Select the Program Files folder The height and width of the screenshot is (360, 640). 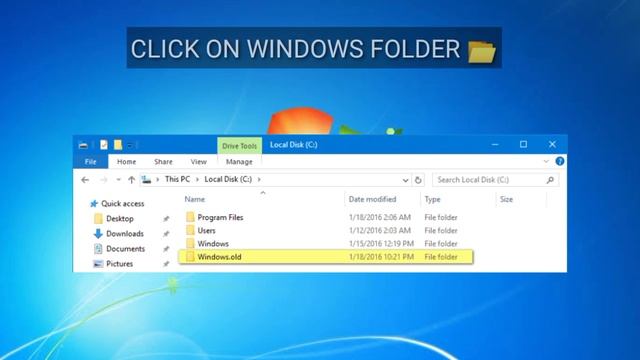pos(220,217)
